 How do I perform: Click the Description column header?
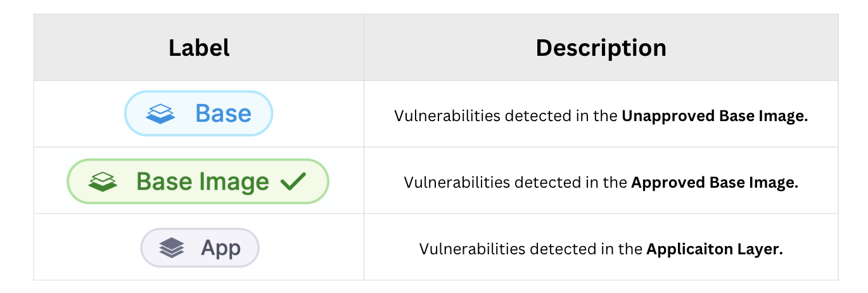tap(601, 48)
